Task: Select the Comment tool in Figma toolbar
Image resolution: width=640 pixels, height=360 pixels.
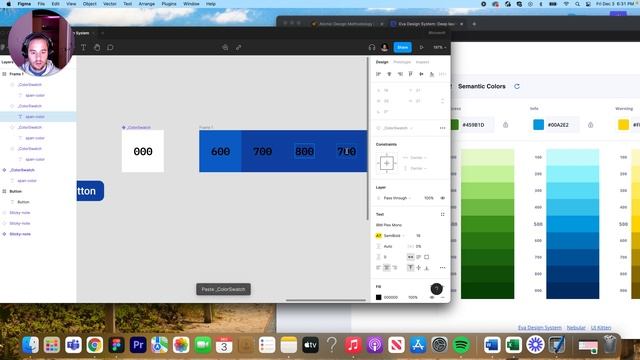Action: point(110,47)
